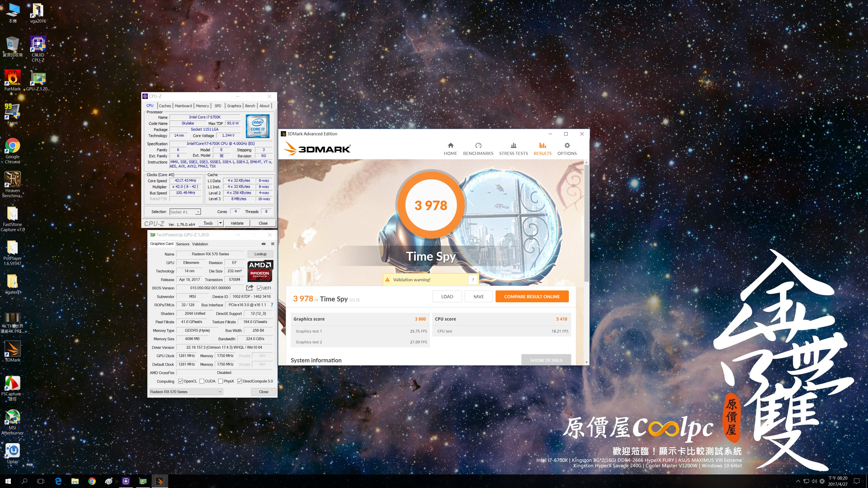Open 3DMark STRESS TESTS section
The width and height of the screenshot is (868, 488).
click(513, 149)
